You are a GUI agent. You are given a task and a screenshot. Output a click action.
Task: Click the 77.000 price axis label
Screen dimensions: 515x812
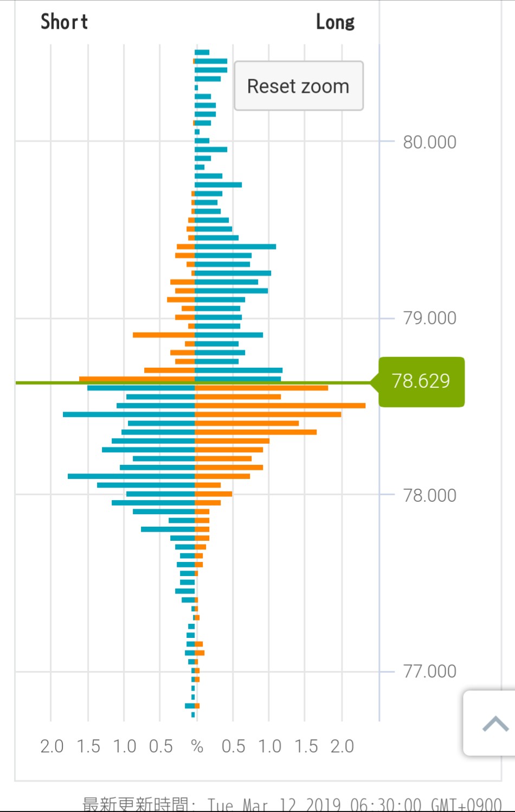pos(429,671)
